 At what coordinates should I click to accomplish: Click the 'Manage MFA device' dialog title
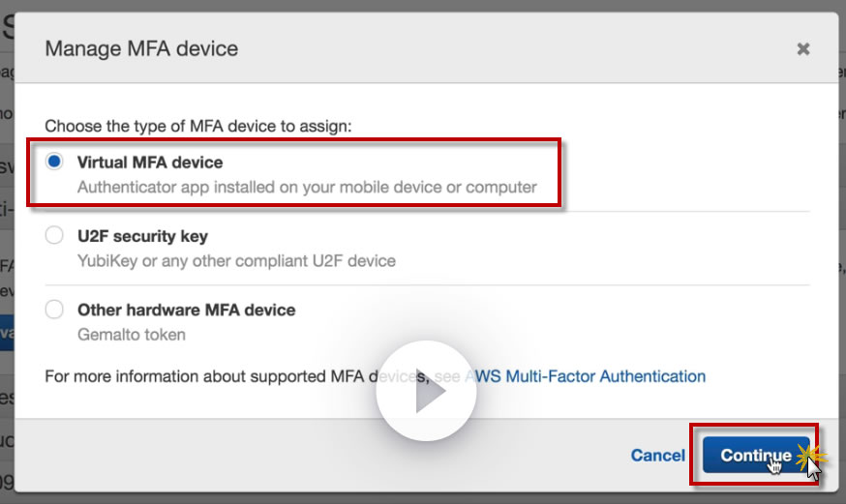coord(141,48)
